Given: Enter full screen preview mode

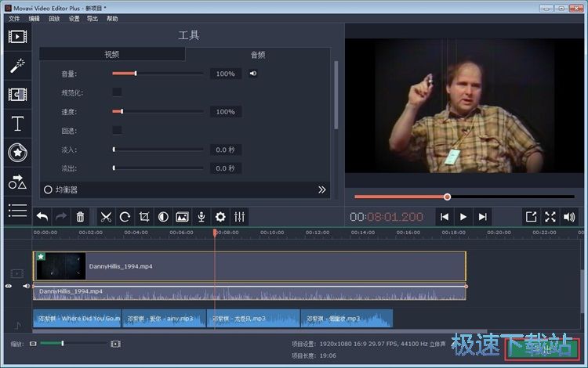Looking at the screenshot, I should 550,217.
